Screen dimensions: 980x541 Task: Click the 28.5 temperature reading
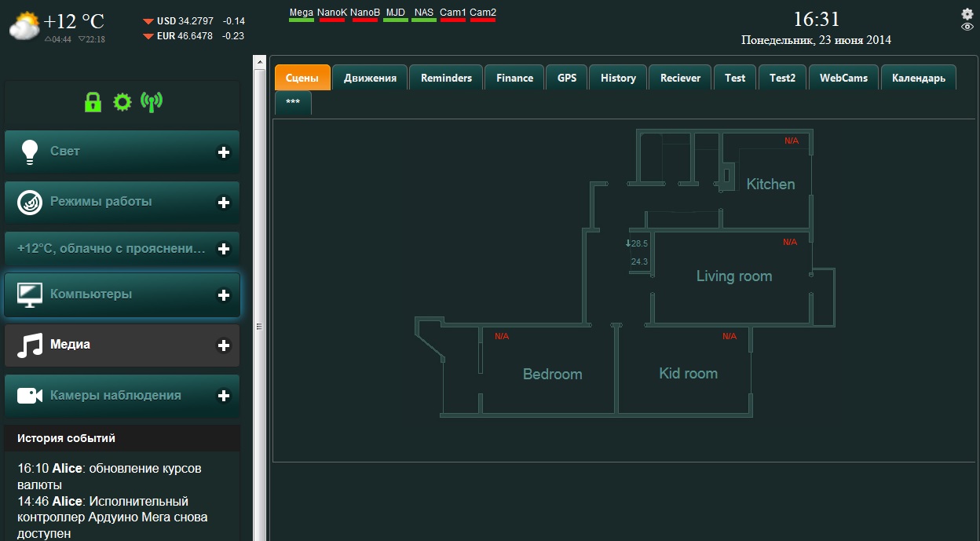click(x=637, y=244)
